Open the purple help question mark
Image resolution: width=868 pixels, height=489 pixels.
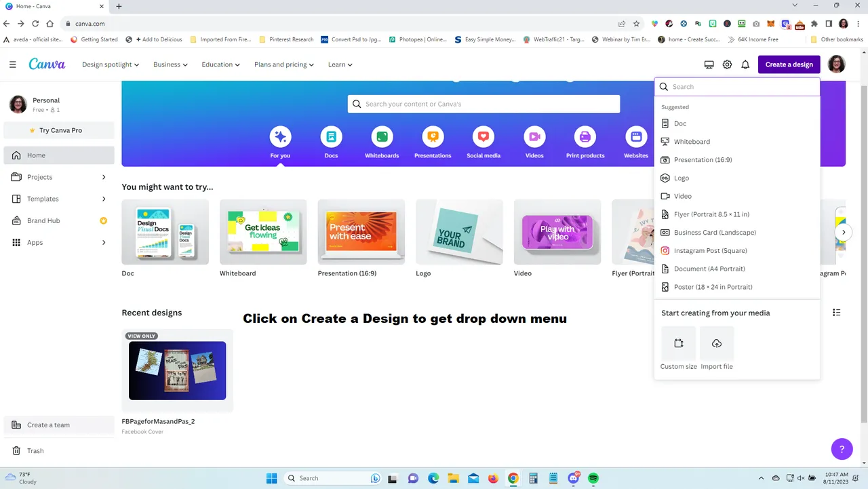(x=842, y=449)
